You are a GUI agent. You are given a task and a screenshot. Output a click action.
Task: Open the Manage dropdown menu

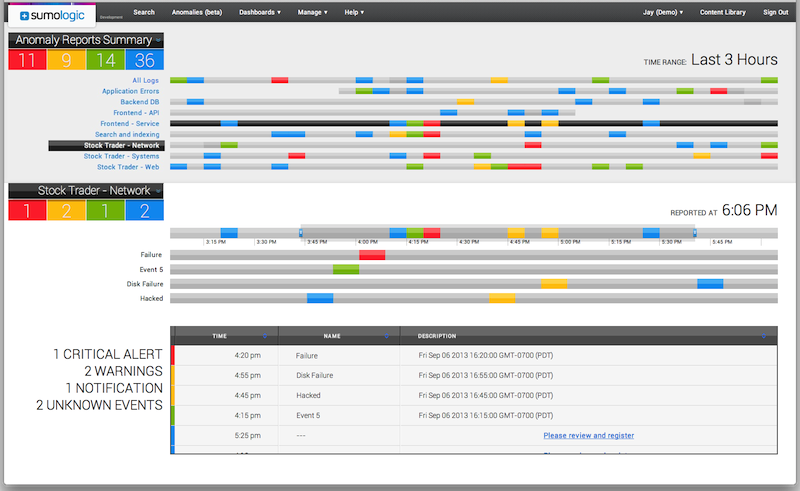(x=313, y=12)
